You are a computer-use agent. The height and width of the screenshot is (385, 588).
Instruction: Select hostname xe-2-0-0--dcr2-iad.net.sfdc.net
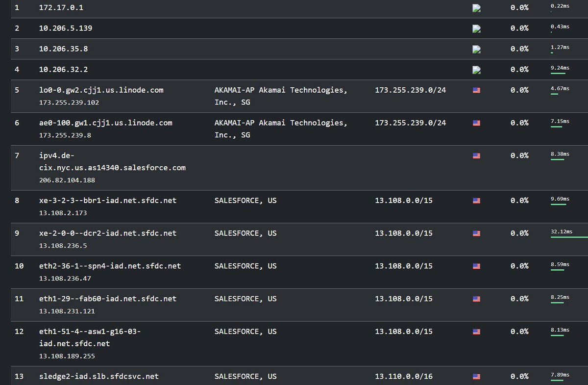click(108, 233)
